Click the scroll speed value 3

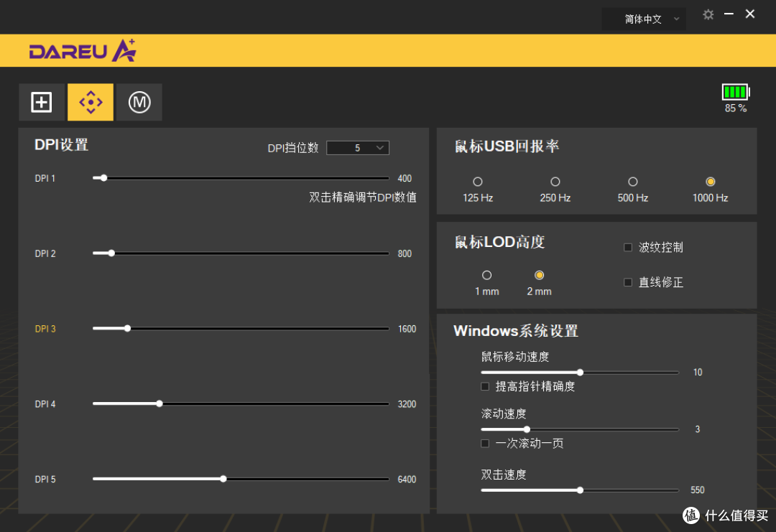(x=697, y=429)
